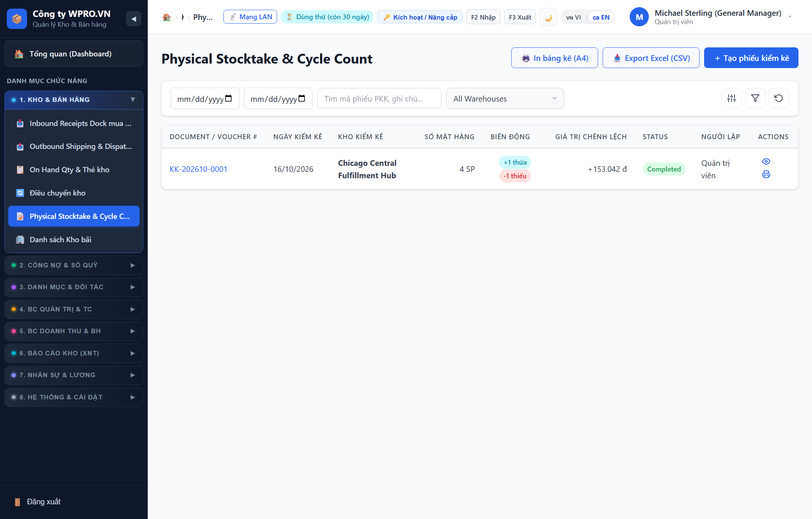The height and width of the screenshot is (519, 812).
Task: Collapse the sidebar with the arrow button
Action: click(133, 18)
